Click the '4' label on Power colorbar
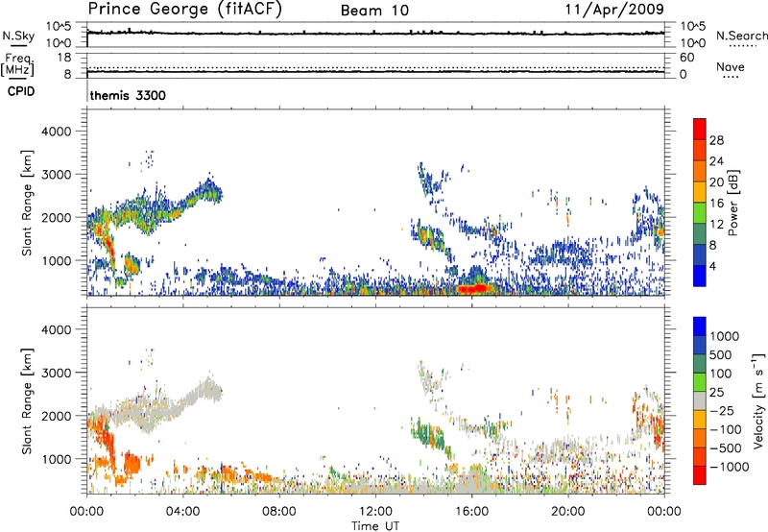 coord(712,267)
